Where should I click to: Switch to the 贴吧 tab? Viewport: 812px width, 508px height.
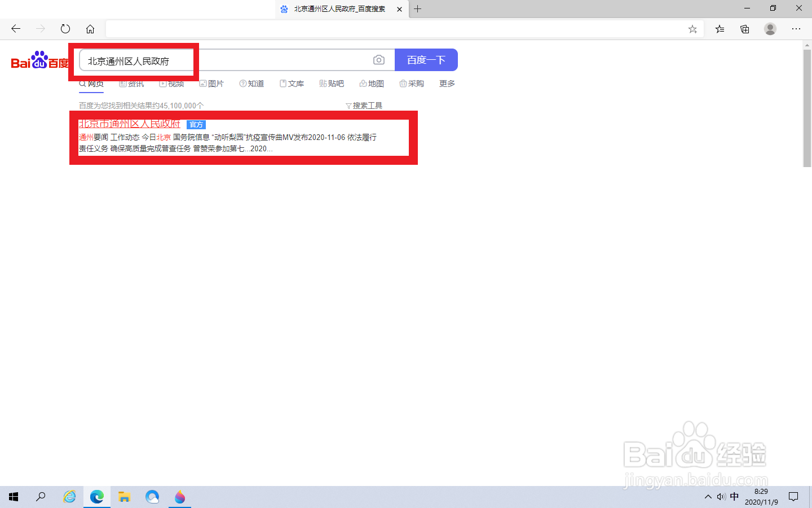point(332,84)
